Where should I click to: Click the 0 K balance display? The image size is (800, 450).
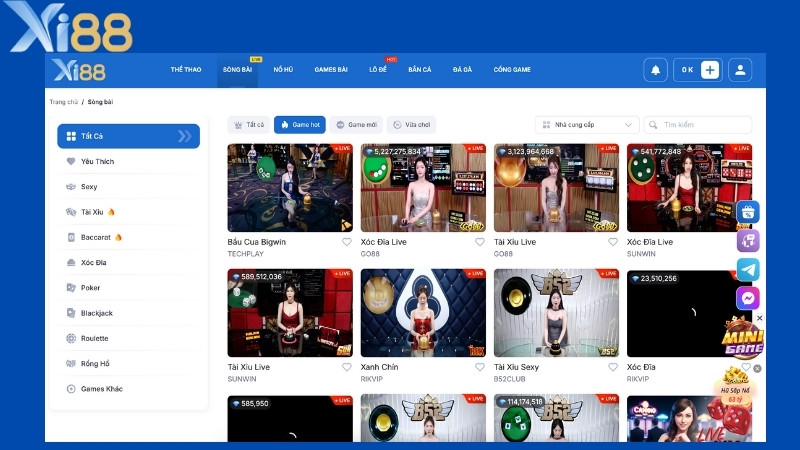tap(687, 70)
